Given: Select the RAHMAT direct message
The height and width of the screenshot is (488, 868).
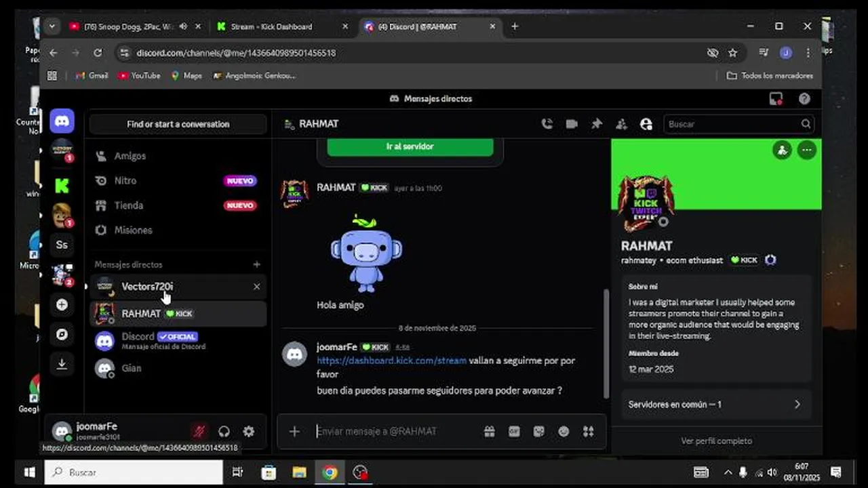Looking at the screenshot, I should (178, 314).
